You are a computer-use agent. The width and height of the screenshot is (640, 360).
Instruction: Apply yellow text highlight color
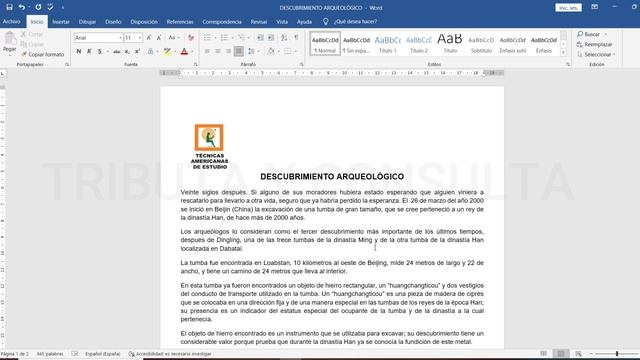click(167, 51)
